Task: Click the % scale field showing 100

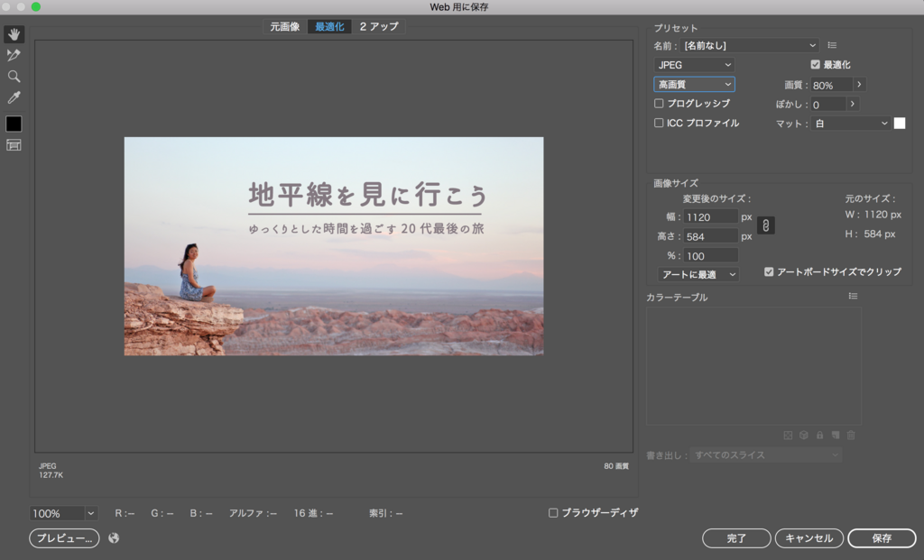Action: [x=711, y=255]
